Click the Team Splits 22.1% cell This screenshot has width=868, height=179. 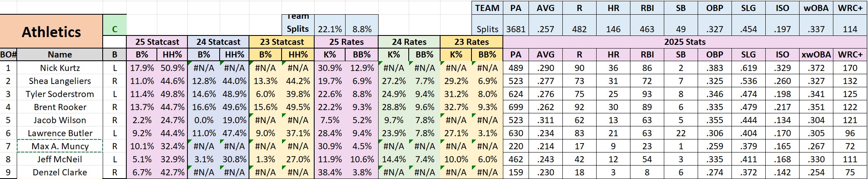point(330,29)
